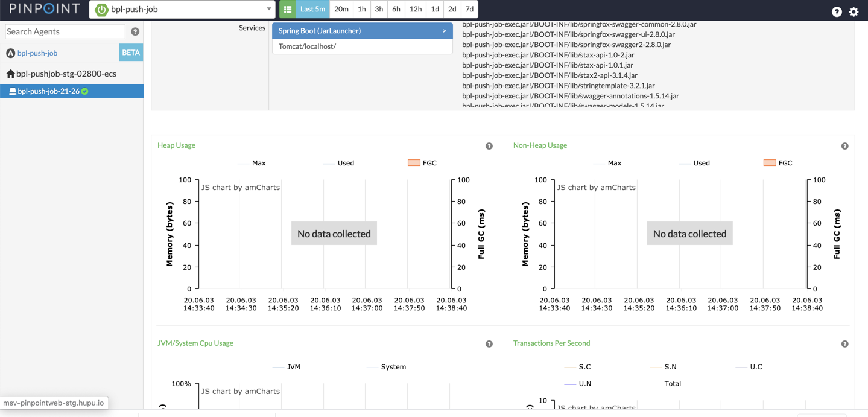Open JVM/System Cpu Usage help icon
Image resolution: width=868 pixels, height=417 pixels.
(x=489, y=344)
